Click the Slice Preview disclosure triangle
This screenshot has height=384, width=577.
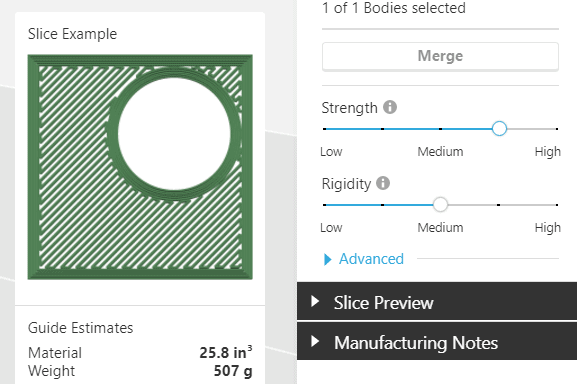(x=315, y=301)
